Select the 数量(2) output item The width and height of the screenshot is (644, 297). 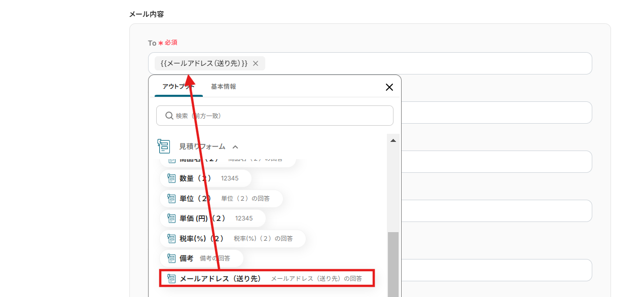205,178
